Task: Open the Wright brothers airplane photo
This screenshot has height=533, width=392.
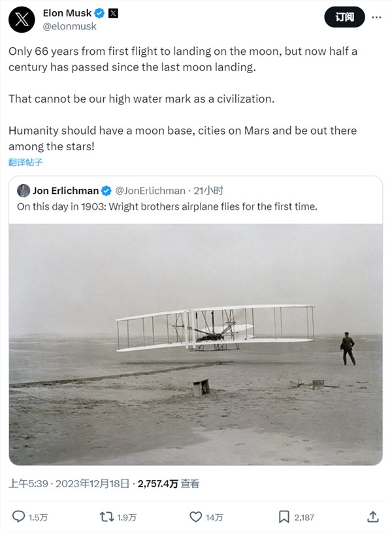Action: coord(196,344)
